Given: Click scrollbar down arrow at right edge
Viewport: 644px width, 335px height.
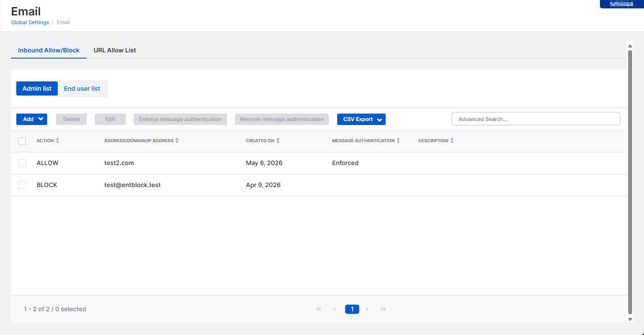Looking at the screenshot, I should (630, 319).
